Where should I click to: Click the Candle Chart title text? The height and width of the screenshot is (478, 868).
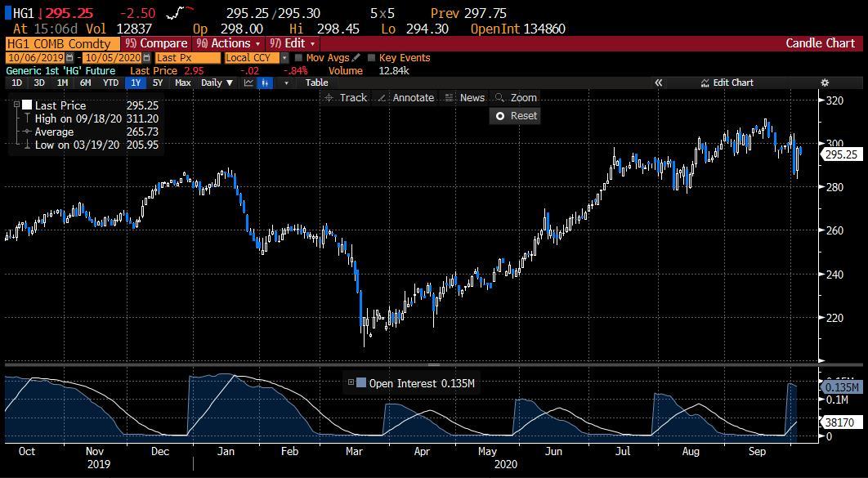click(x=821, y=43)
